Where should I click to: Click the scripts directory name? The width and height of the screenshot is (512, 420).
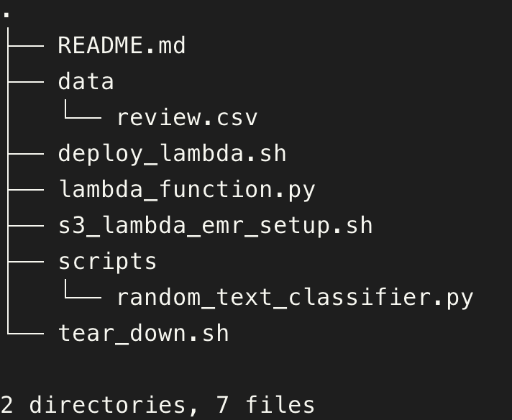point(107,261)
